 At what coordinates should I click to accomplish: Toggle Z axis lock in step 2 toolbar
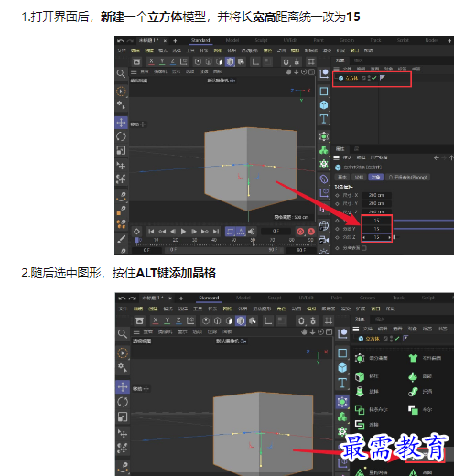point(178,320)
